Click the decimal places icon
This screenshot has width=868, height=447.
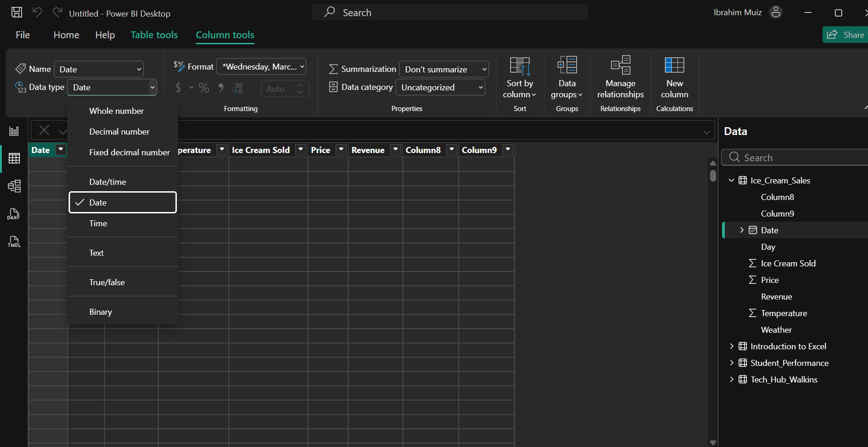(237, 88)
